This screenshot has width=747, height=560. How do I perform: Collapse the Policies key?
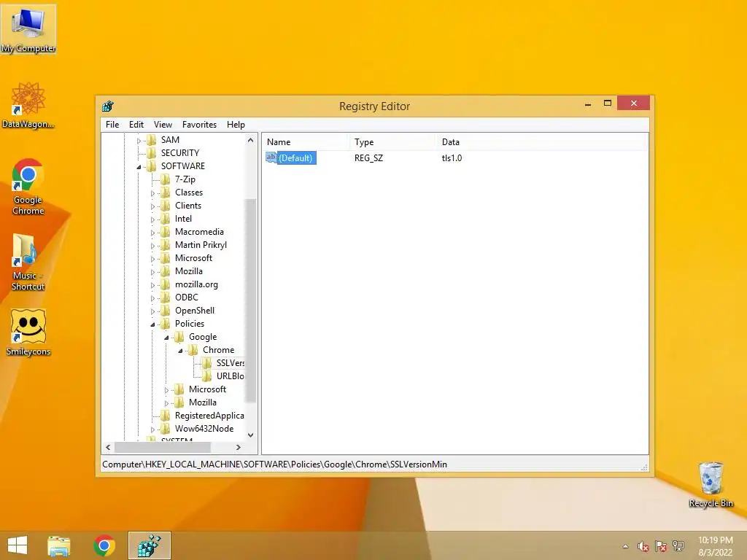[152, 324]
